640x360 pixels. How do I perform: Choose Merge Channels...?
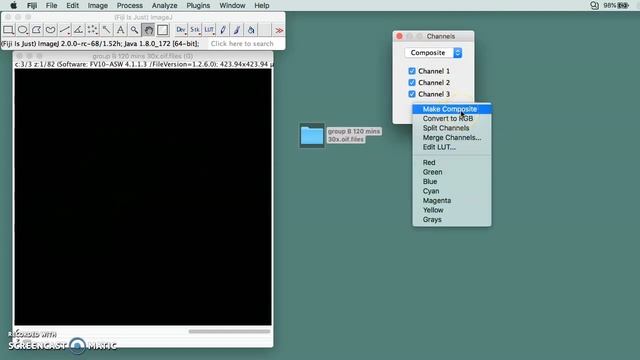click(452, 138)
